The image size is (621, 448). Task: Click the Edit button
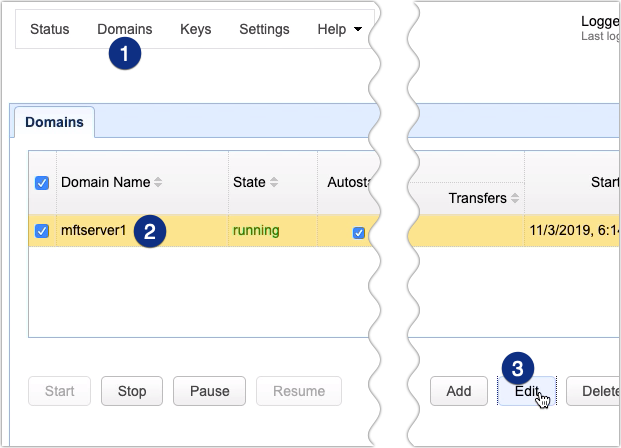[x=526, y=391]
